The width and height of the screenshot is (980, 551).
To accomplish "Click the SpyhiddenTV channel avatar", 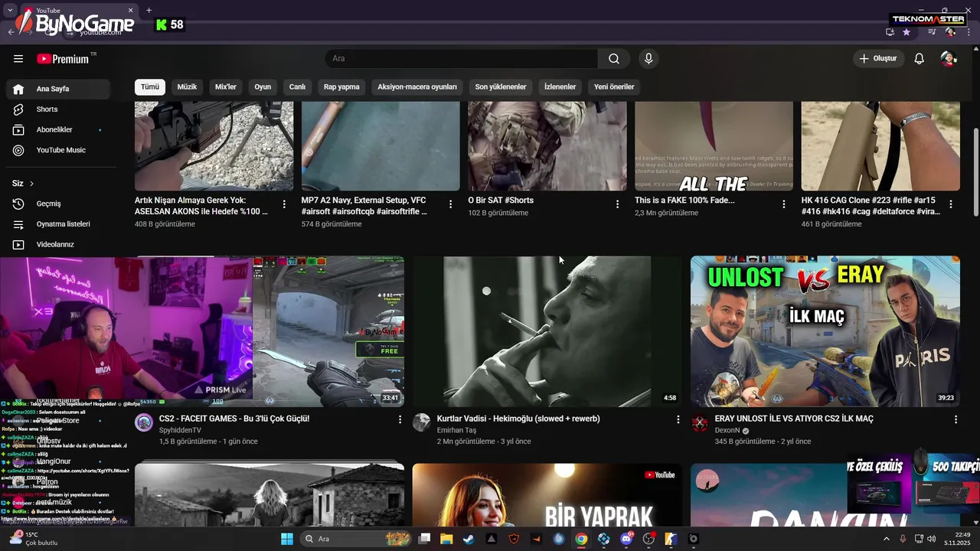I will point(144,422).
